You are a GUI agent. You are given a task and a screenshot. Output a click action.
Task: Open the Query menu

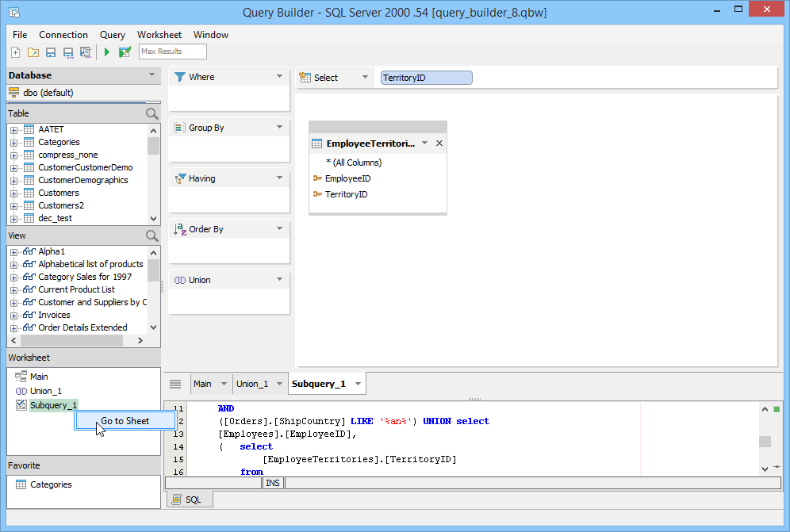[113, 35]
